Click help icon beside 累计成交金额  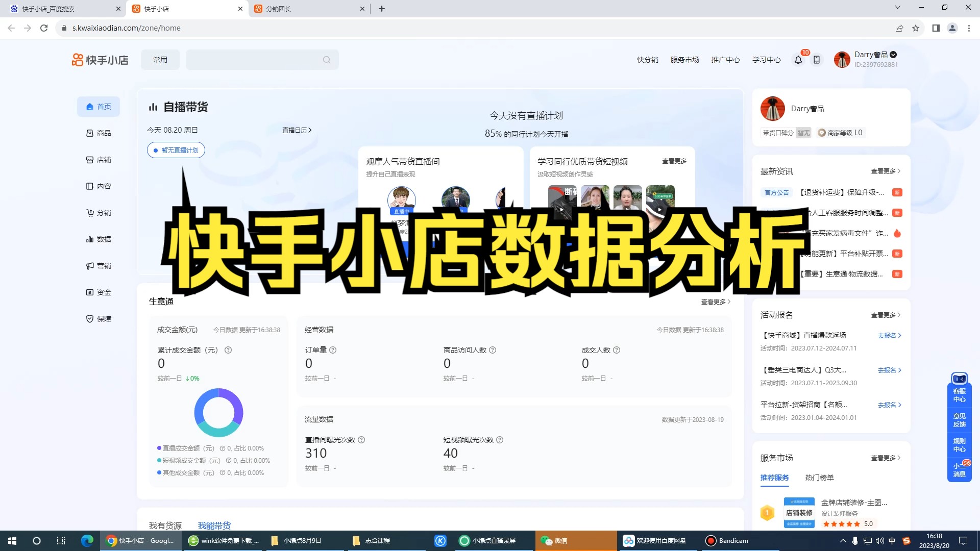[x=228, y=350]
